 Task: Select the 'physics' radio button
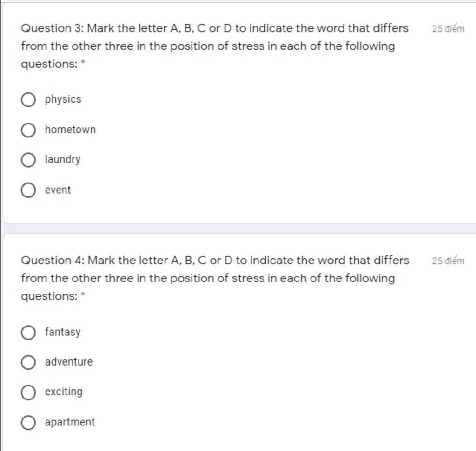28,100
